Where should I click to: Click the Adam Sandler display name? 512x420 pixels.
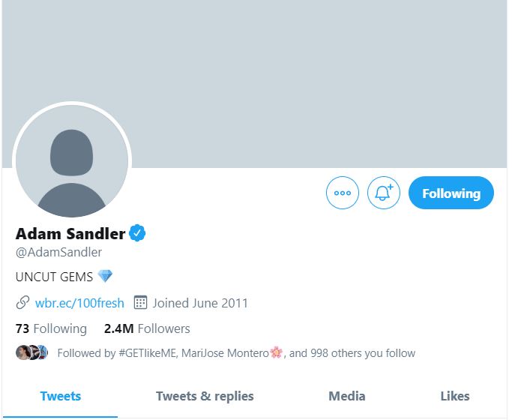pyautogui.click(x=70, y=233)
